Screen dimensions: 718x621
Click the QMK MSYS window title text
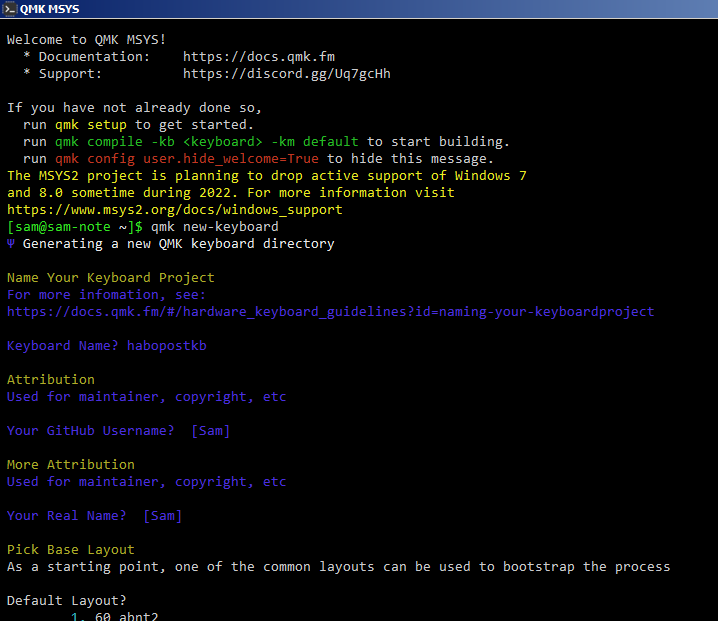coord(49,9)
